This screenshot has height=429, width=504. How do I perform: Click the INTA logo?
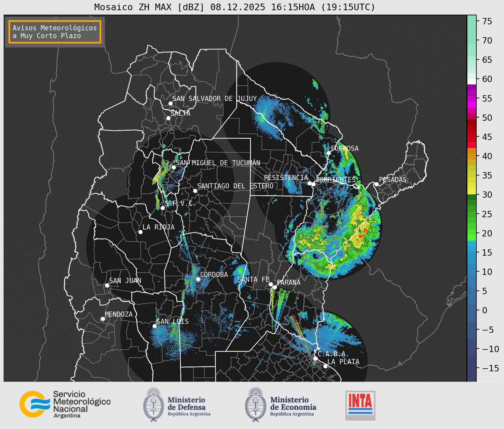click(x=360, y=405)
